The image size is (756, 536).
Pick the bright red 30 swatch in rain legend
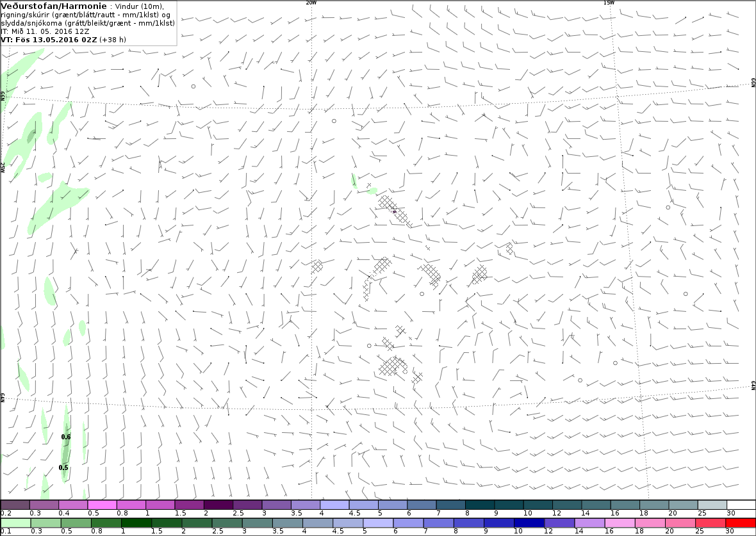coord(740,523)
